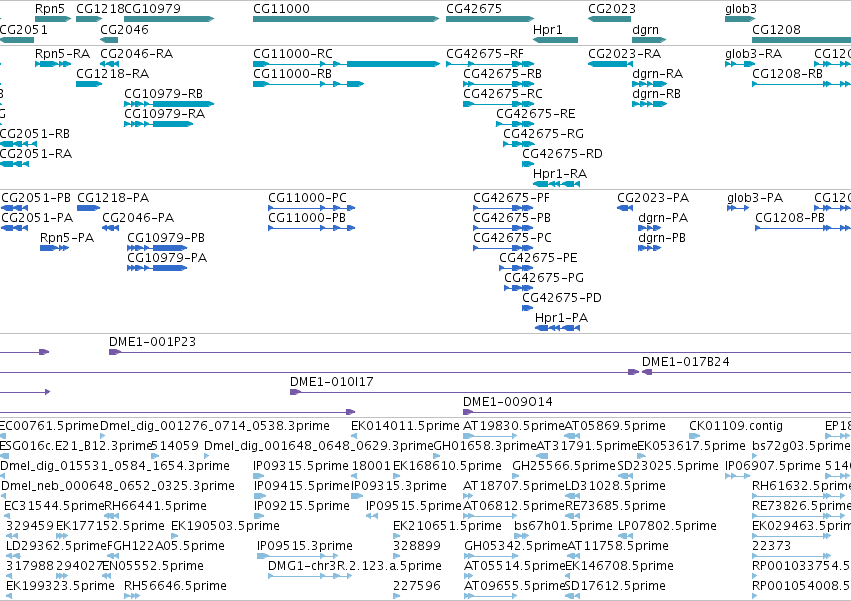Viewport: 851px width, 601px height.
Task: Select the dgrn gene label
Action: [x=645, y=30]
